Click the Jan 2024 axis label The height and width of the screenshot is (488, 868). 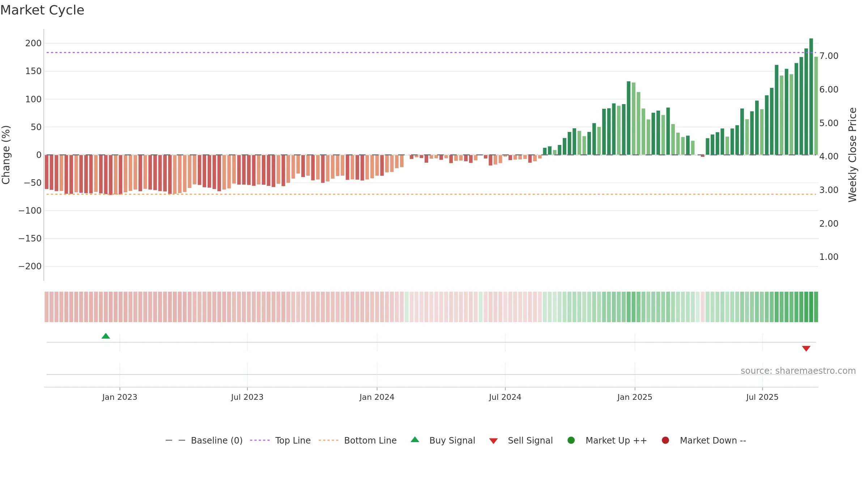[x=377, y=397]
